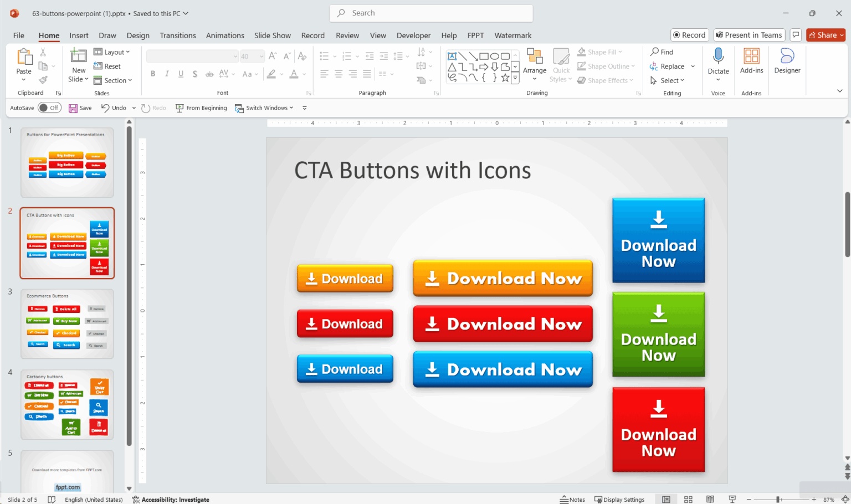Screen dimensions: 851x504
Task: Select the Text Box tool in the shapes gallery
Action: 452,56
